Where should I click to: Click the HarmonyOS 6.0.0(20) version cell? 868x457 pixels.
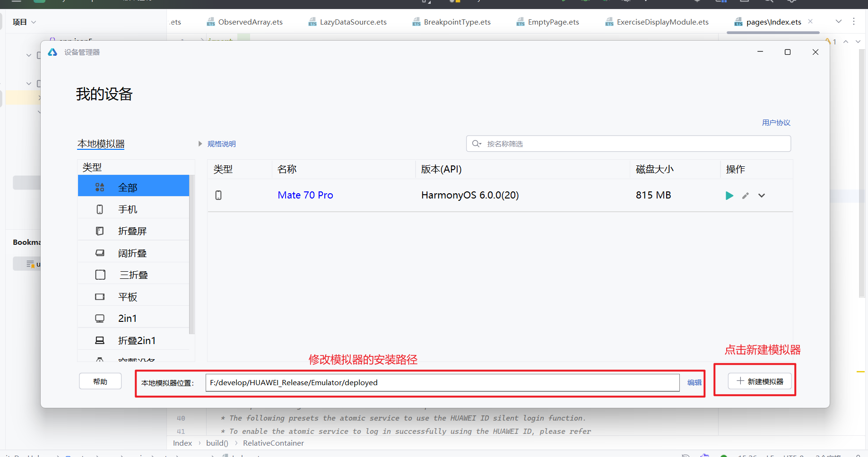pyautogui.click(x=470, y=195)
